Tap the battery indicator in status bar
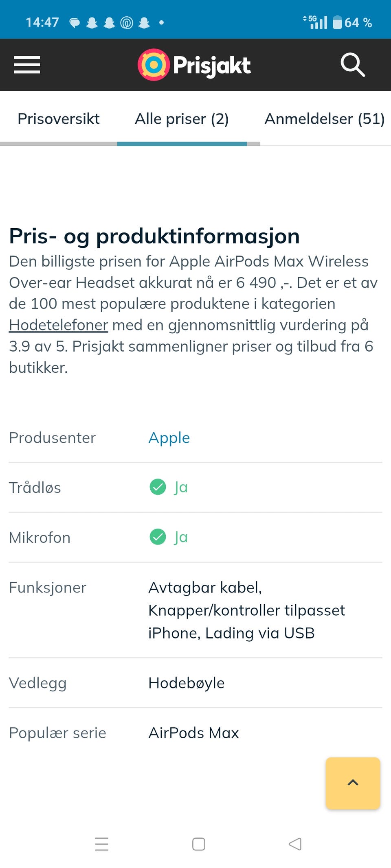Viewport: 391px width, 868px height. pos(352,22)
